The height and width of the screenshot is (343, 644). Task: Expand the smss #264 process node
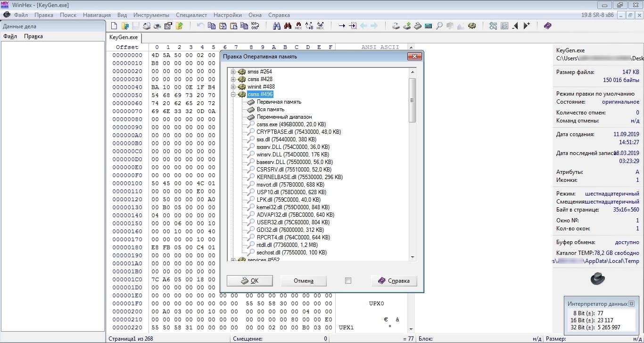[233, 72]
